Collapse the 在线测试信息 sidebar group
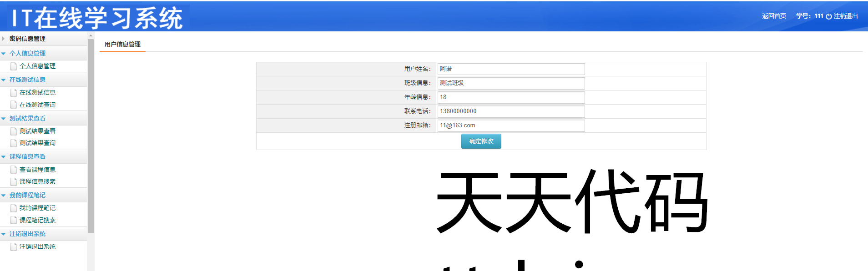Image resolution: width=868 pixels, height=271 pixels. (x=27, y=80)
